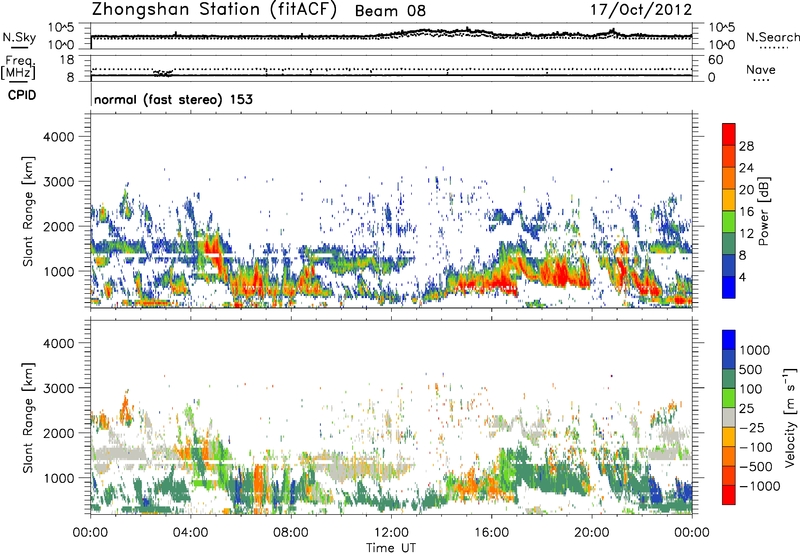Select the "Freq. [MHz]" axis label
Image resolution: width=800 pixels, height=554 pixels.
(18, 67)
